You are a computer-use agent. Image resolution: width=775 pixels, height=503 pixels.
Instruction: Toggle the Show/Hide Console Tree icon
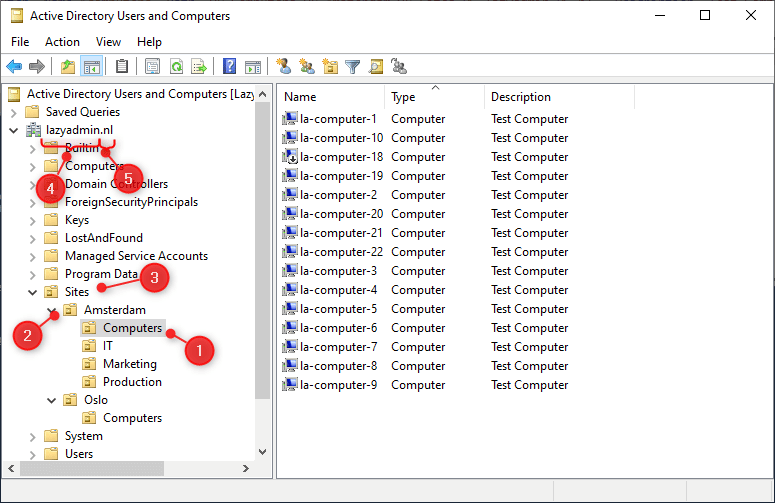point(91,66)
